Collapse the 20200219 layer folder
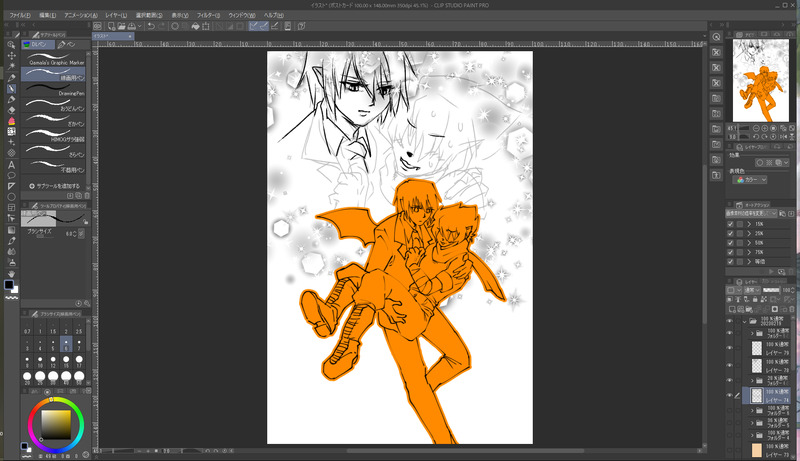800x461 pixels. pos(745,322)
